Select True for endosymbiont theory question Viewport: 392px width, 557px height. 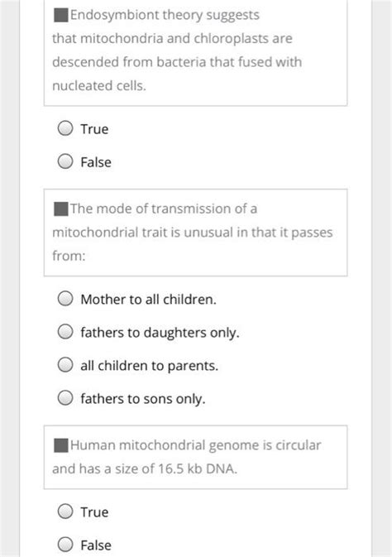pos(65,128)
